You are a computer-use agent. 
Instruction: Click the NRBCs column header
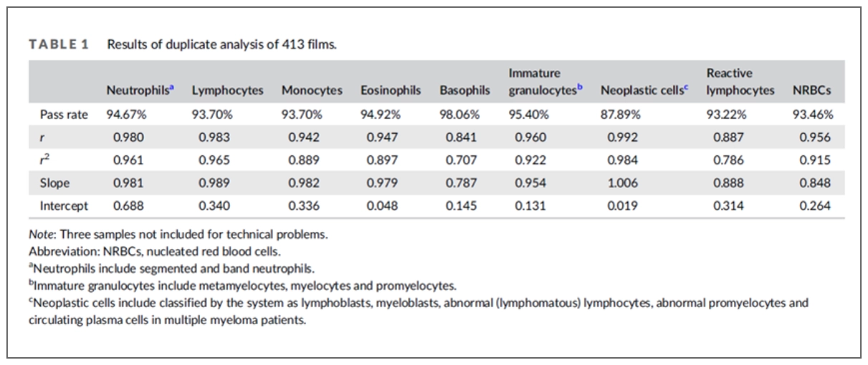tap(811, 91)
